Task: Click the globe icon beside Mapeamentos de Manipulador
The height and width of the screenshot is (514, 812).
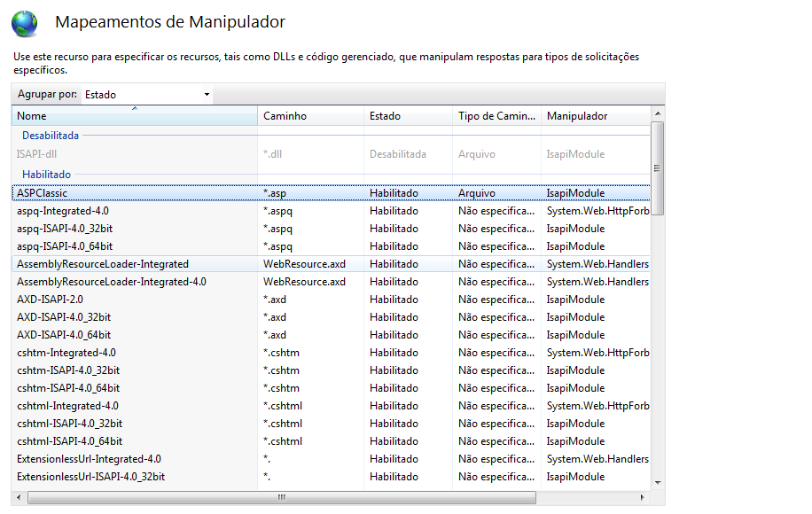Action: (x=25, y=23)
